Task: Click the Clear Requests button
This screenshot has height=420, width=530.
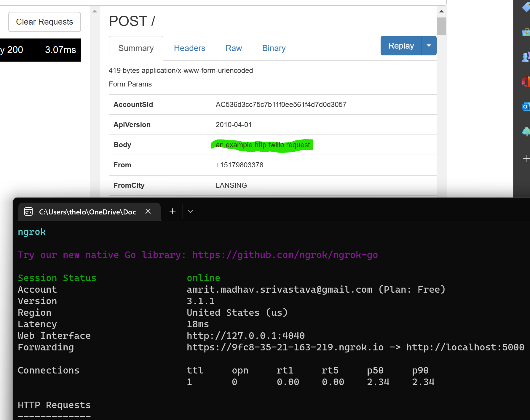Action: tap(44, 22)
